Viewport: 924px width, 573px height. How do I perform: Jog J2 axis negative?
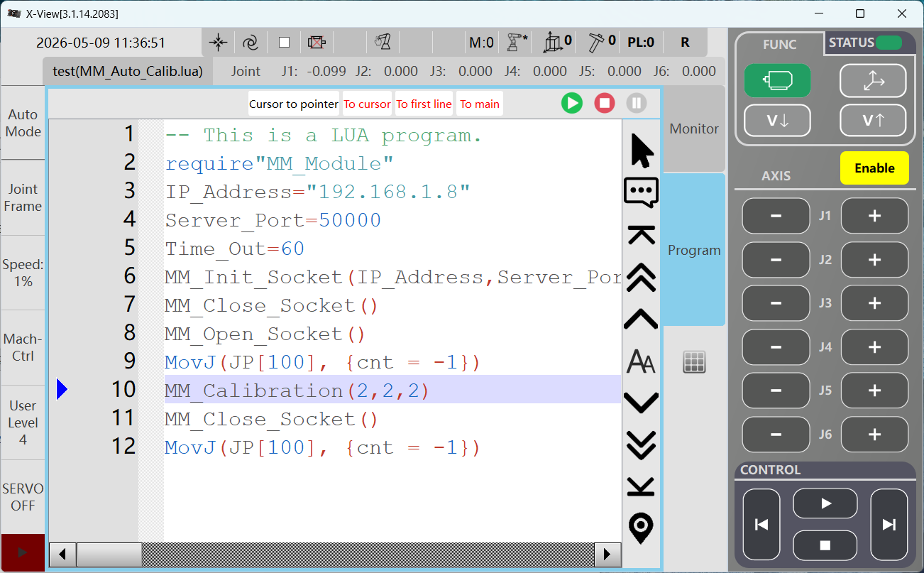tap(776, 260)
